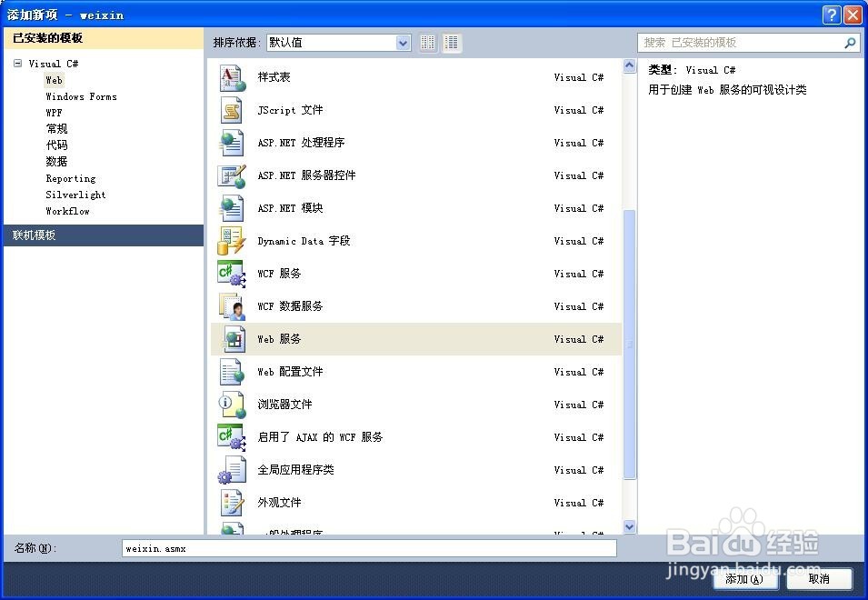Open the 联机模板 section
Image resolution: width=868 pixels, height=600 pixels.
tap(104, 235)
